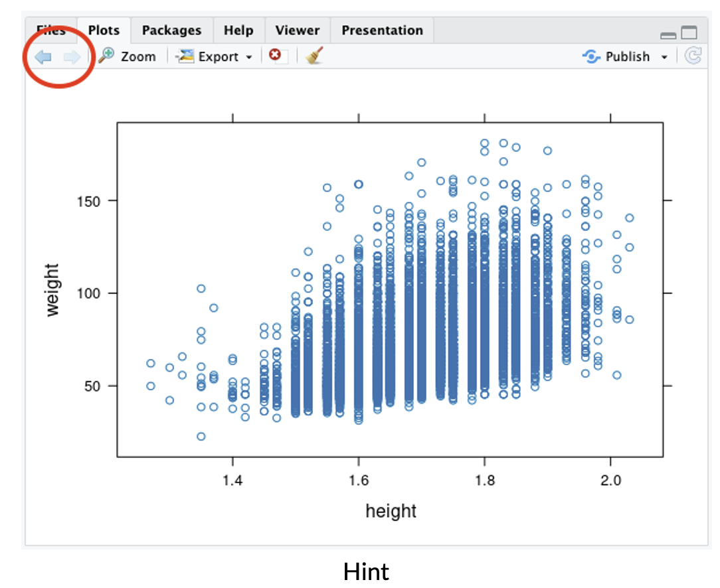Click the weight y-axis label
Screen dimensions: 720x588
coord(53,290)
